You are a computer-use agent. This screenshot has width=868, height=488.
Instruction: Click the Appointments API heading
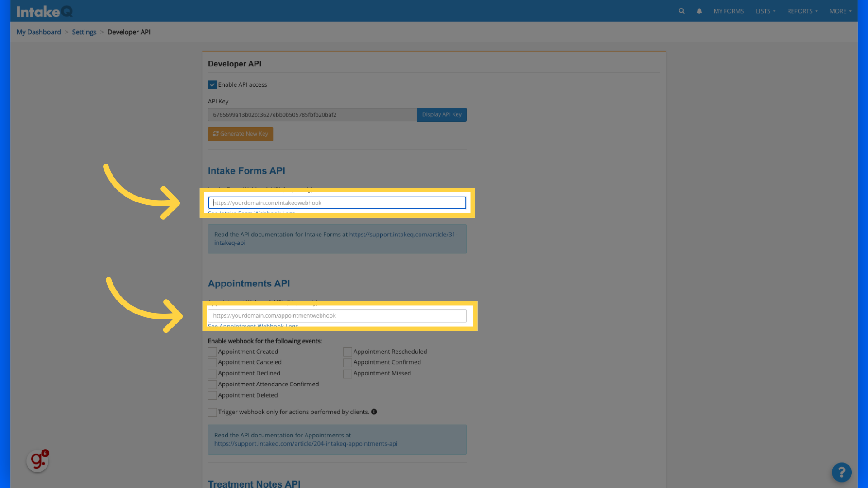pos(249,284)
